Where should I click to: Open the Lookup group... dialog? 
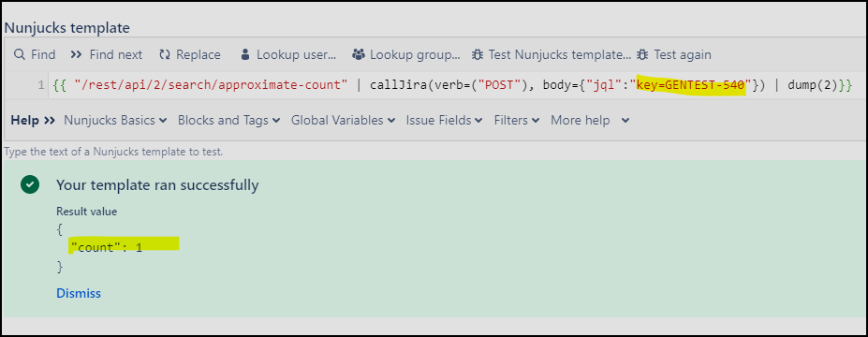tap(406, 55)
